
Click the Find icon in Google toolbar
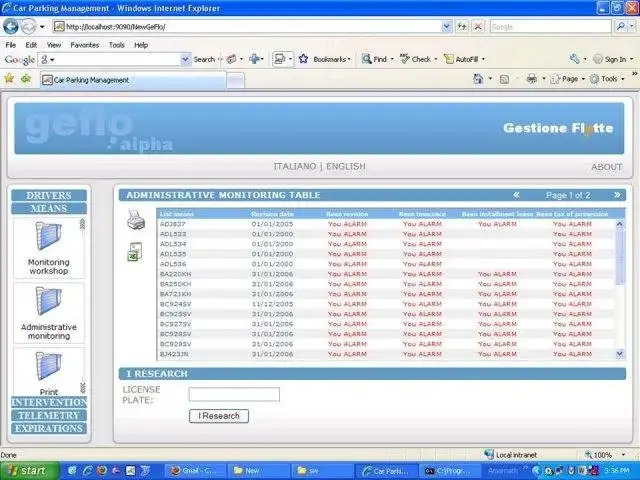tap(367, 59)
